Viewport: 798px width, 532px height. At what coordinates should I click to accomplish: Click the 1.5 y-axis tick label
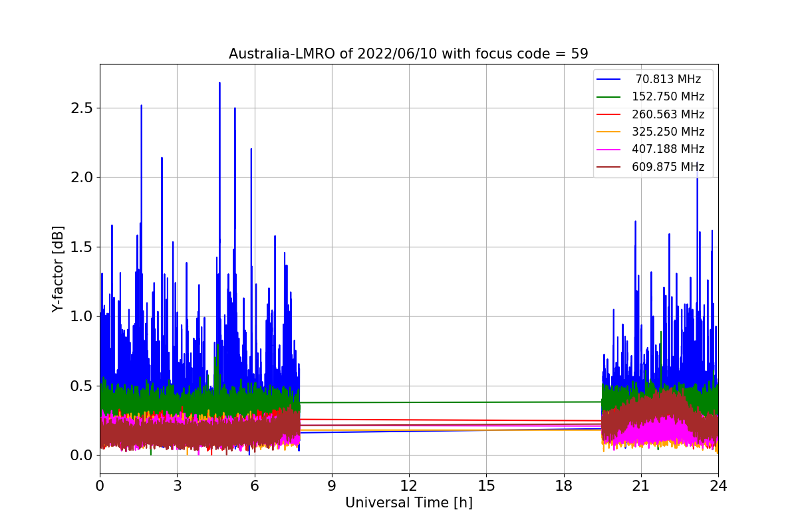82,247
